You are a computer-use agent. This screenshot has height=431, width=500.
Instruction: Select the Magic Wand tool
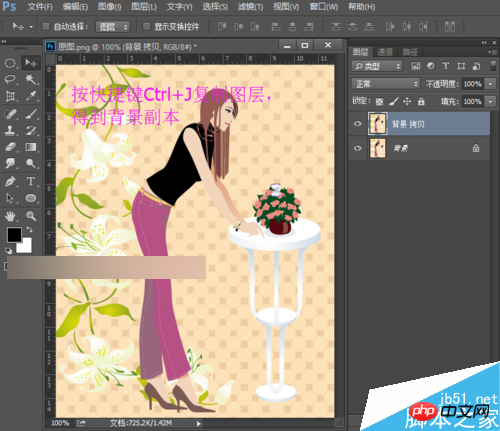[x=31, y=79]
